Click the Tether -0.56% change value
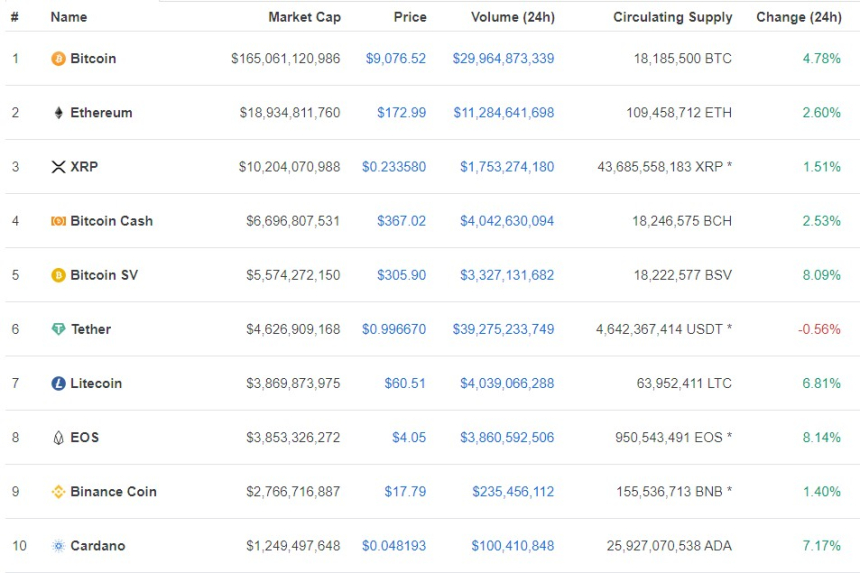This screenshot has height=573, width=860. [819, 329]
